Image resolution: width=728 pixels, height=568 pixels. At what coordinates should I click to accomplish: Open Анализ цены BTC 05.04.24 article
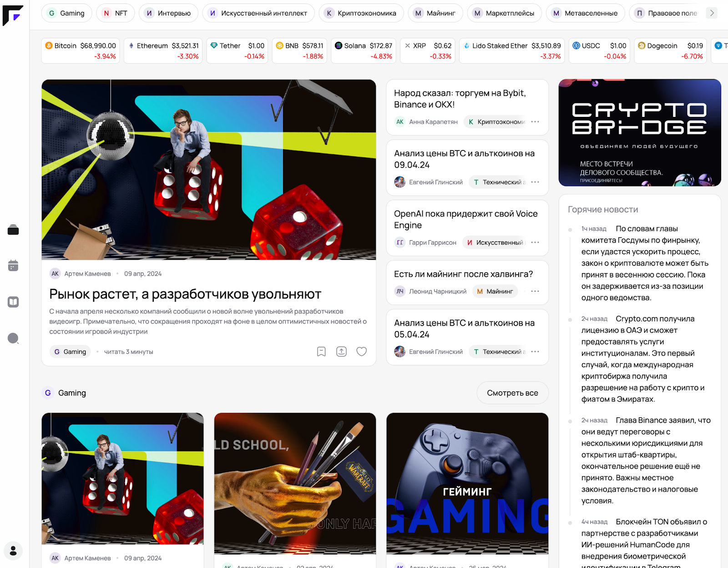tap(465, 329)
